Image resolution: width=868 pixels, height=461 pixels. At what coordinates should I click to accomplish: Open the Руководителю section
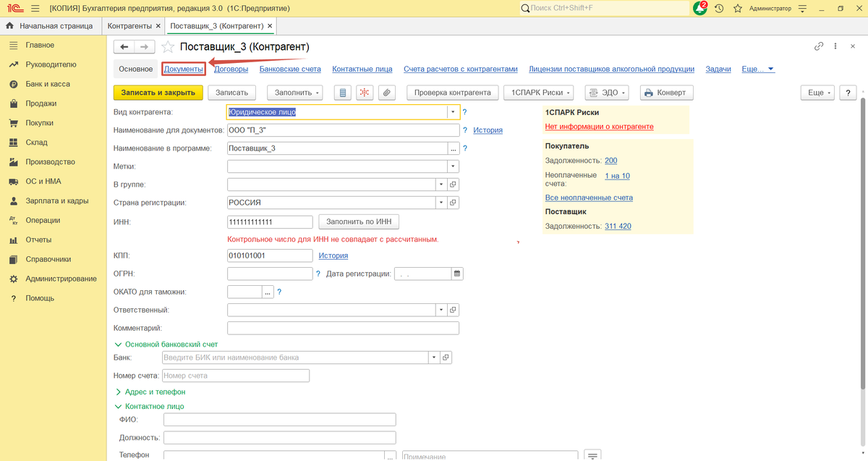pos(51,64)
